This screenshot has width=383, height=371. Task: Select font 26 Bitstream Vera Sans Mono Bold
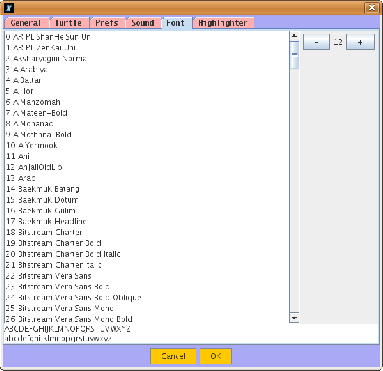click(147, 318)
